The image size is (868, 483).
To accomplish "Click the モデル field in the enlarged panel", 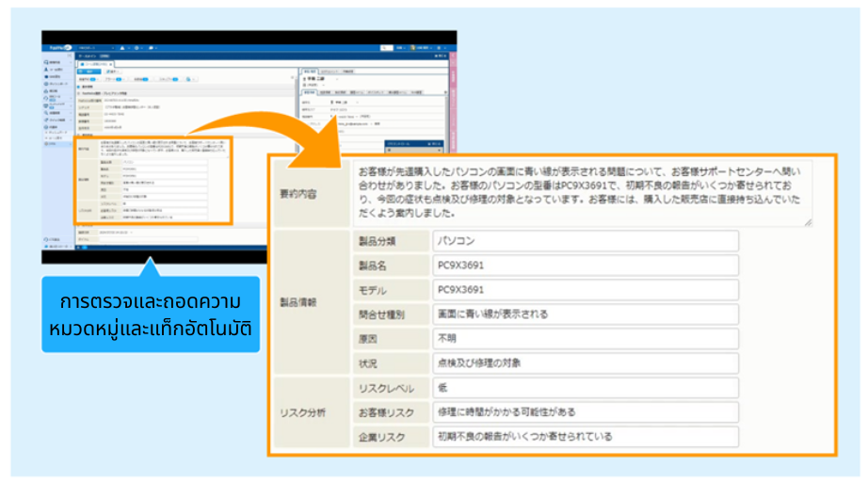I will (584, 290).
